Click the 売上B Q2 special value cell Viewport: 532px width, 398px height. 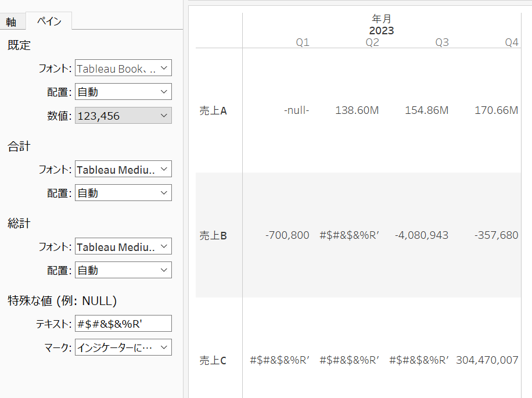click(350, 235)
